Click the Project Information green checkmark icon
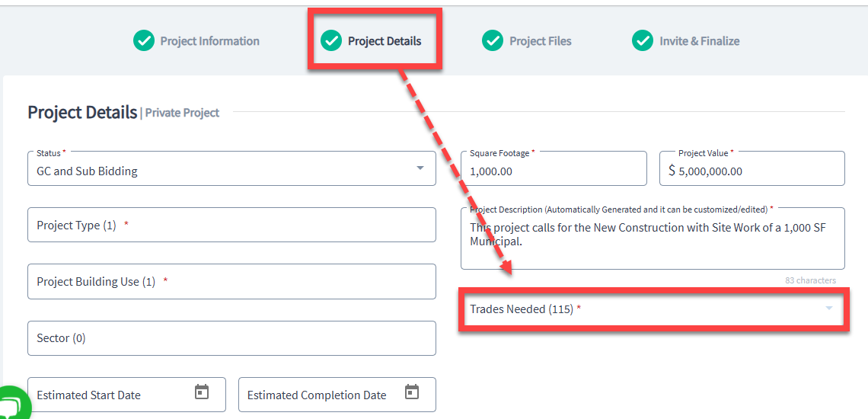The height and width of the screenshot is (419, 868). tap(144, 40)
